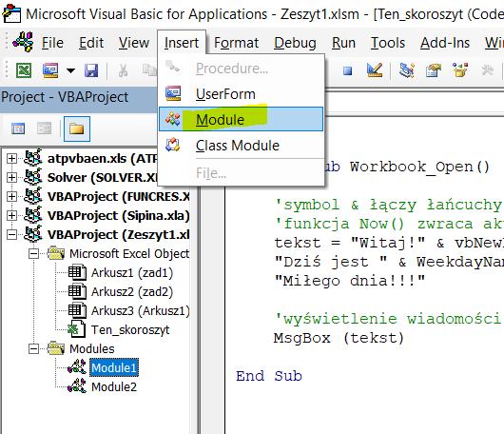504x434 pixels.
Task: Choose Class Module from Insert menu
Action: (x=241, y=146)
